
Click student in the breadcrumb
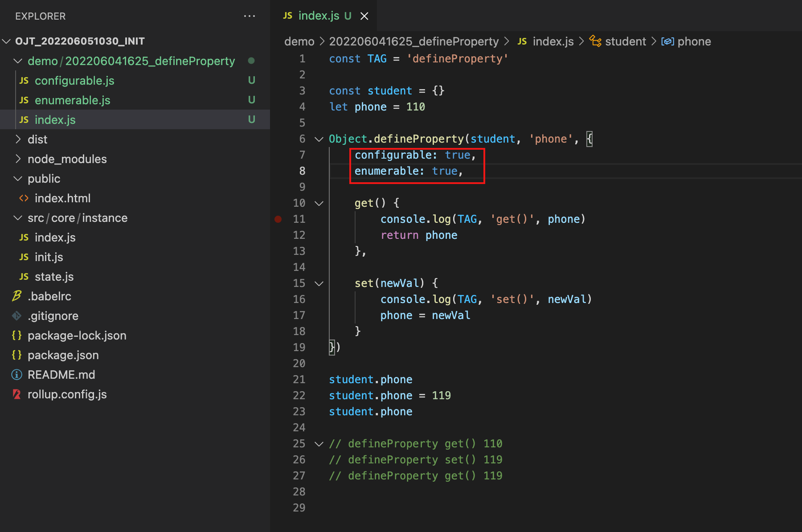(x=626, y=41)
